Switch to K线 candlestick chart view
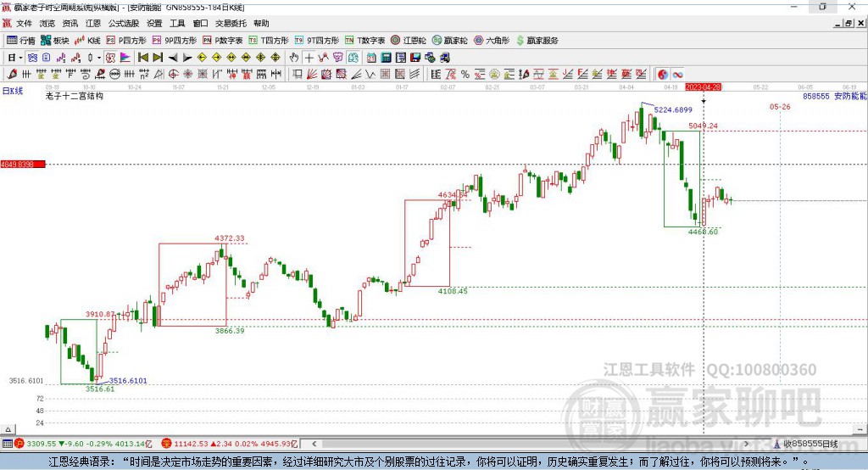The image size is (868, 470). coord(87,40)
